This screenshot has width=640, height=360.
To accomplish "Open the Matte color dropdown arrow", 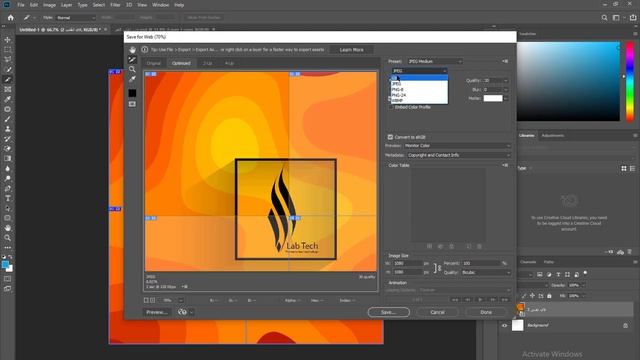I will pos(506,98).
